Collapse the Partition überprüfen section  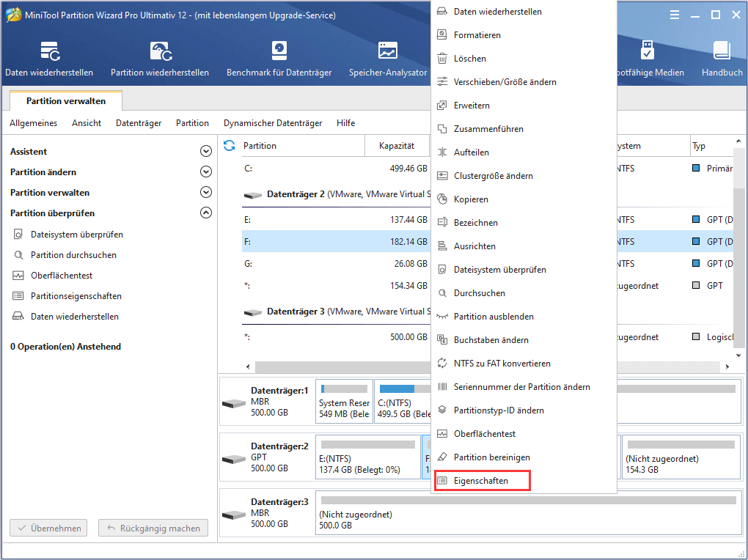205,213
